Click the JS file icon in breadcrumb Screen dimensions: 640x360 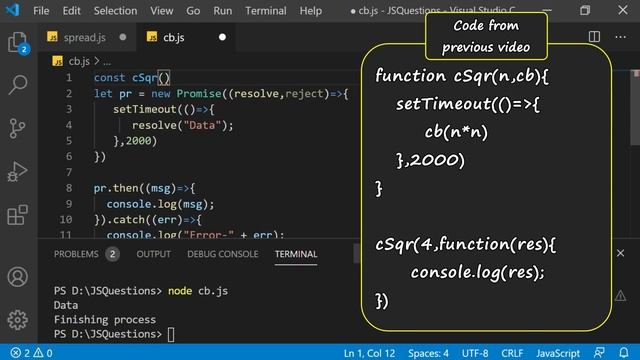coord(58,61)
